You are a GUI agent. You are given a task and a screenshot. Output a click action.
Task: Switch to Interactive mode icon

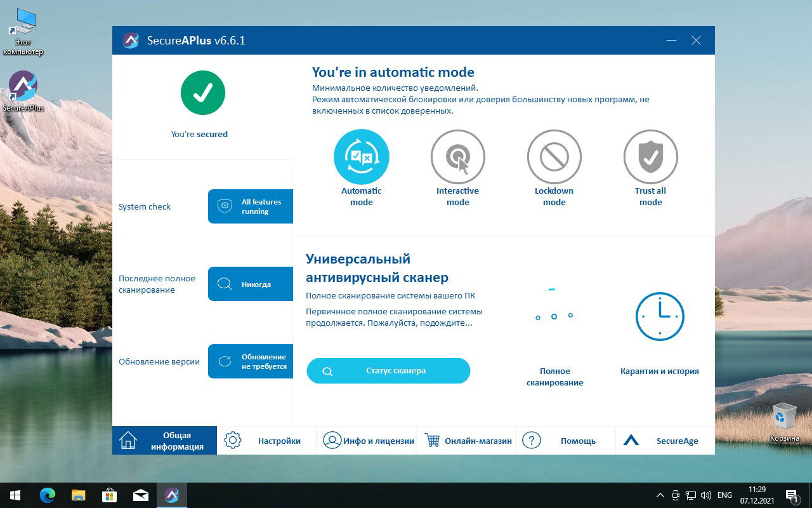point(458,157)
